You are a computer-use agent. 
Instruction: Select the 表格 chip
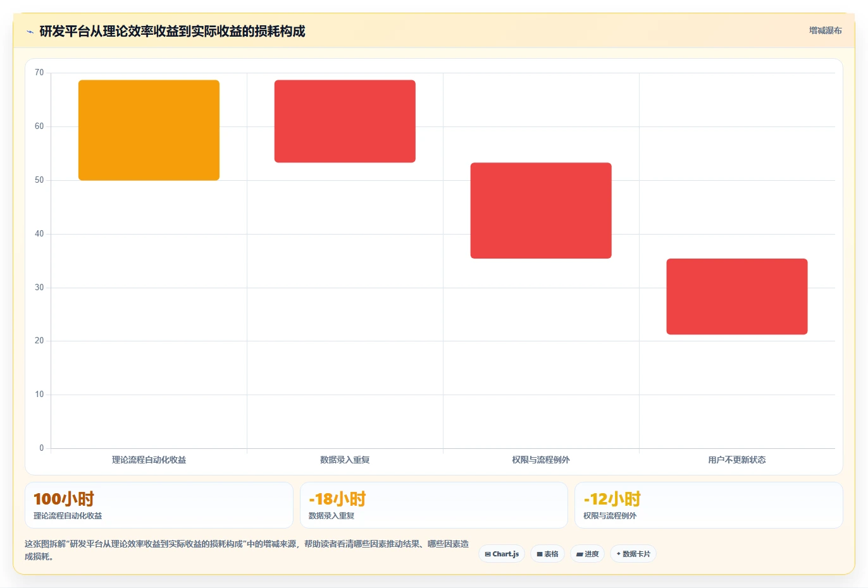[547, 554]
